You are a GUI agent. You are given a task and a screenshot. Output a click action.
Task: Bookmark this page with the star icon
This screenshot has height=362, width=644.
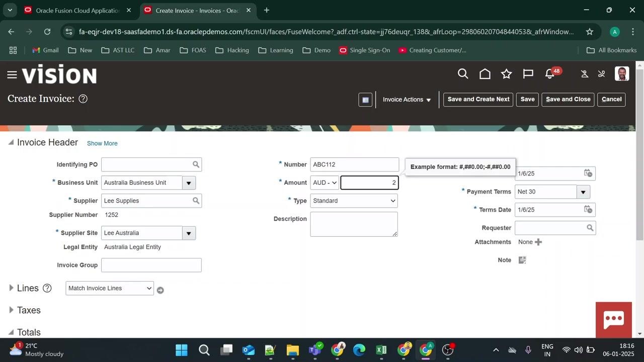point(590,32)
